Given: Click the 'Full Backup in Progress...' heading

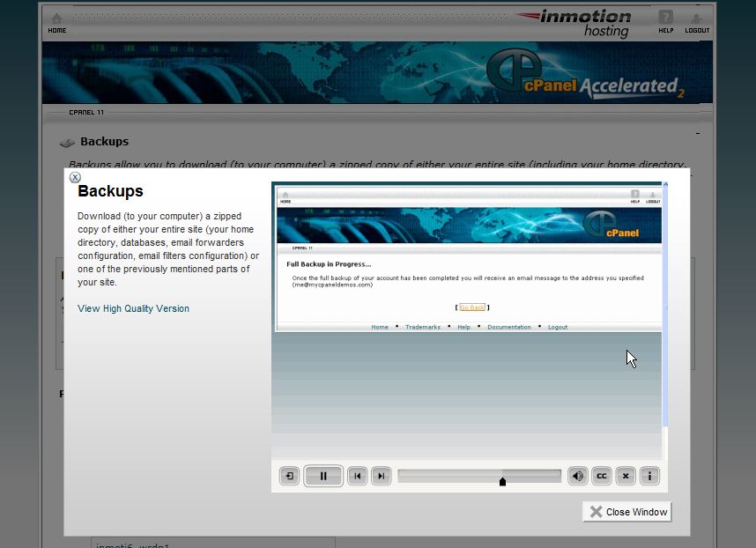Looking at the screenshot, I should click(329, 264).
